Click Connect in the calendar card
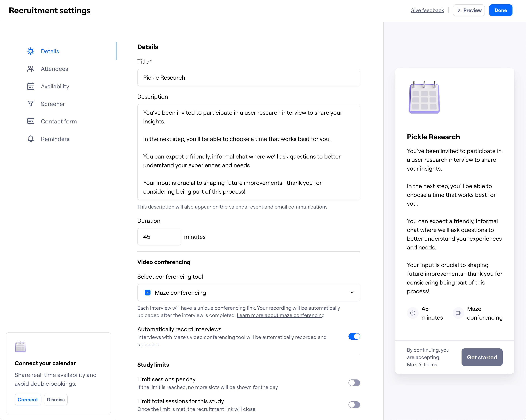The image size is (526, 420). coord(28,400)
